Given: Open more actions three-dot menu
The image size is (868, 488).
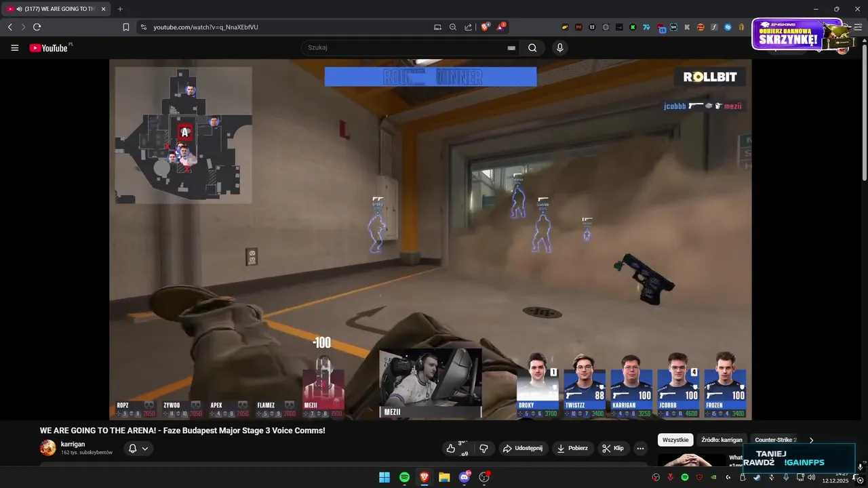Looking at the screenshot, I should coord(641,448).
